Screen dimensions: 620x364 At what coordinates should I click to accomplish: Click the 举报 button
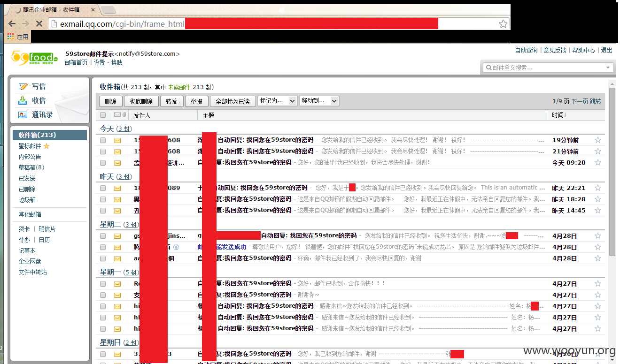pos(197,101)
